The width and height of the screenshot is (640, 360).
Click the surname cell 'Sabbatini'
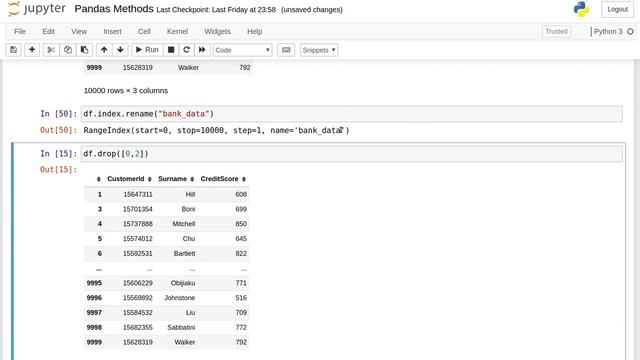[181, 327]
